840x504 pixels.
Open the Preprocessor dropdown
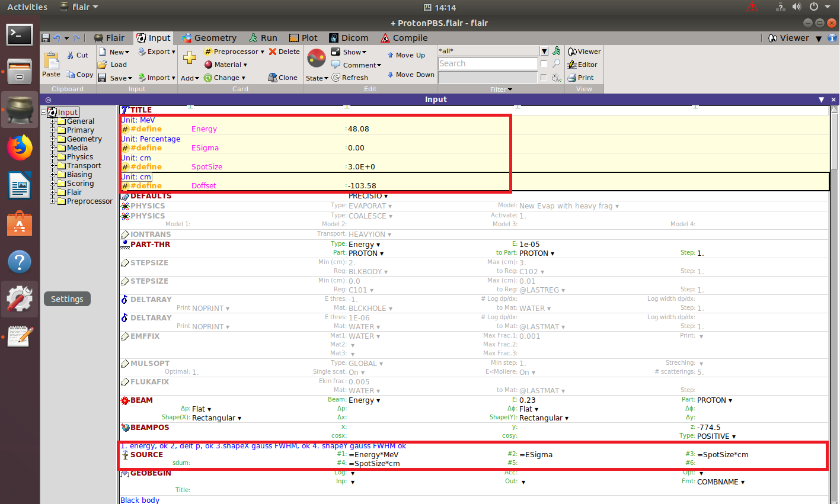point(234,52)
